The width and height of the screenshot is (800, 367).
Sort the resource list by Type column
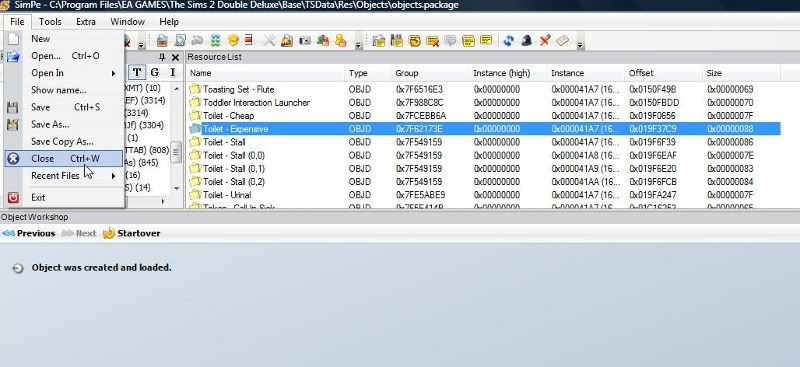(x=367, y=73)
